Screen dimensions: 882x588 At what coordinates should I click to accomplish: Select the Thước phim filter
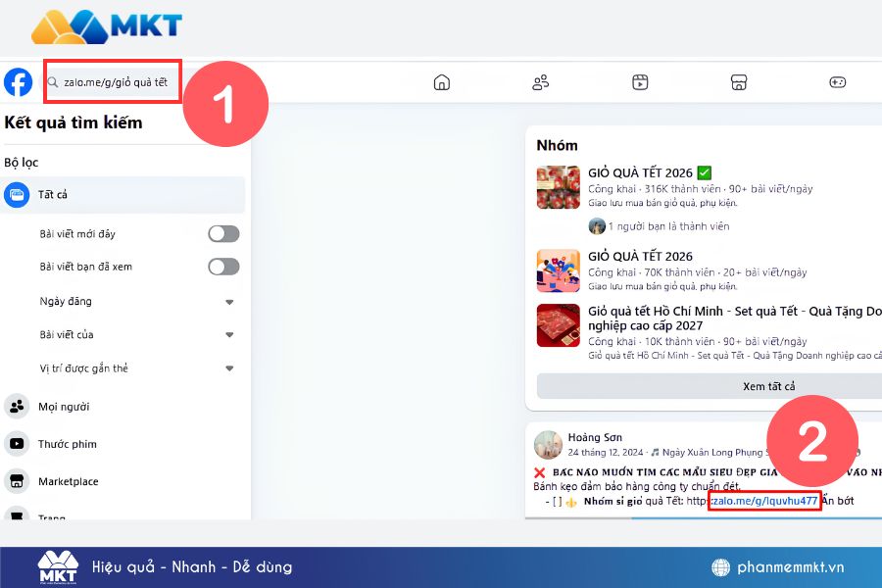pyautogui.click(x=122, y=444)
